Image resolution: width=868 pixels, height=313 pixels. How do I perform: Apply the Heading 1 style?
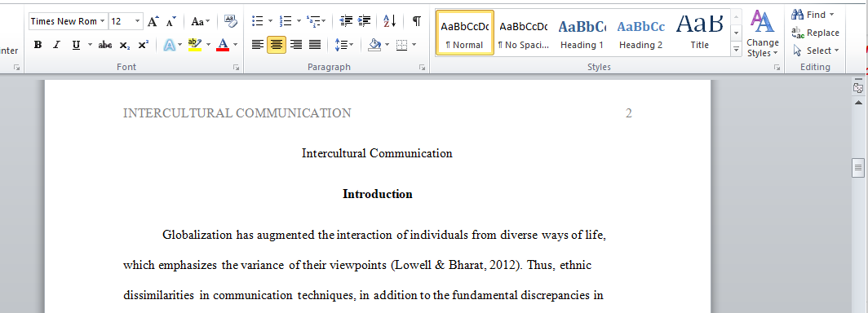click(582, 33)
